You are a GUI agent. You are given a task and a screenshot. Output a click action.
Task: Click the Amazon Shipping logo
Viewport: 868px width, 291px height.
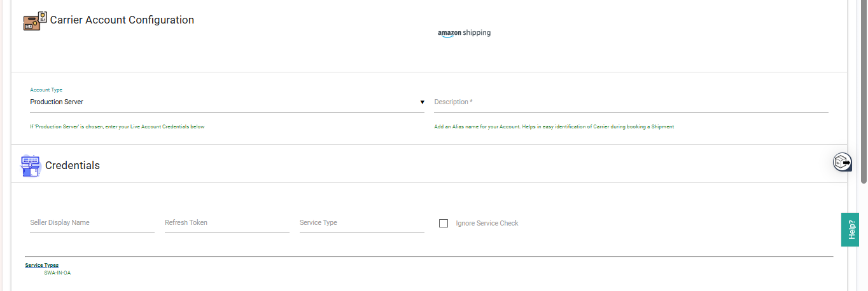pos(464,33)
